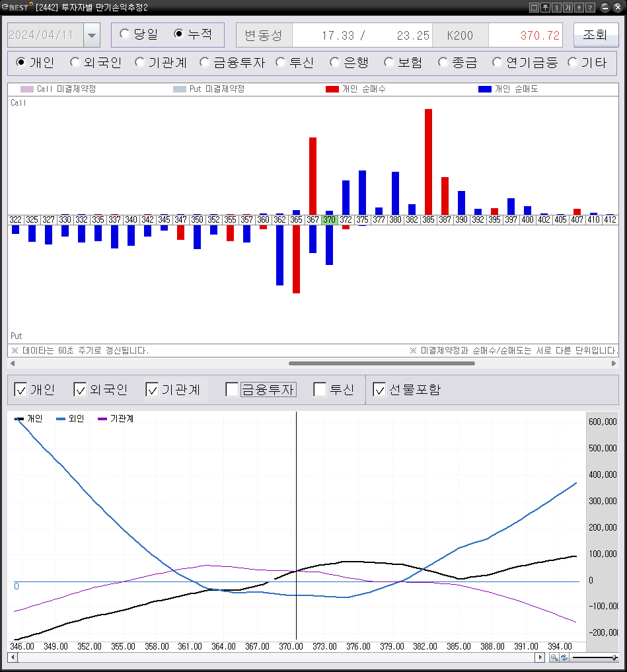Click the blue put bar below 362
The height and width of the screenshot is (672, 627).
point(280,255)
